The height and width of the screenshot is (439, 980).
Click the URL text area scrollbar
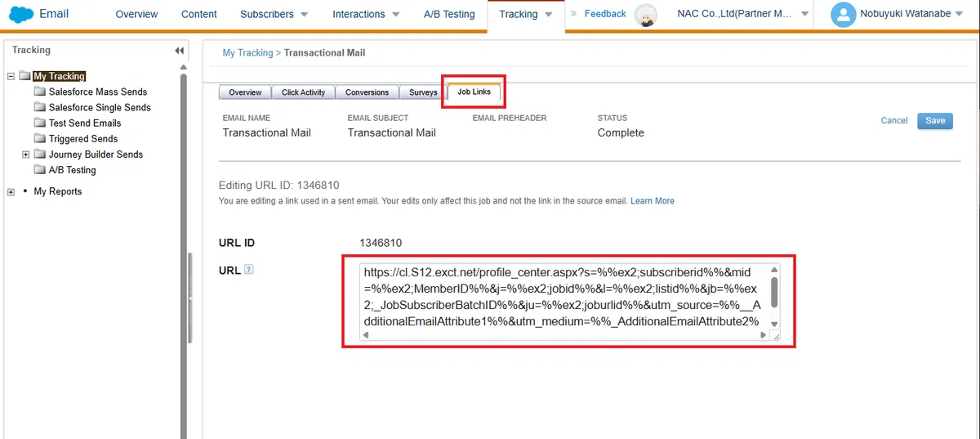point(774,292)
